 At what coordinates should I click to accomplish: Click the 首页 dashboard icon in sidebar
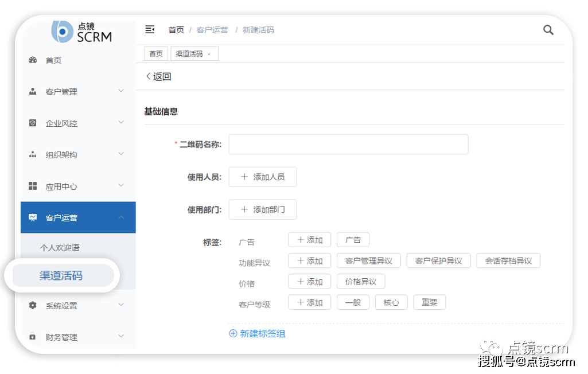click(33, 60)
